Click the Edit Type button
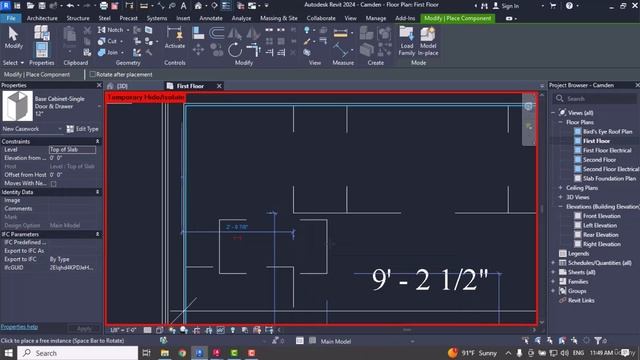Image resolution: width=640 pixels, height=360 pixels. point(82,129)
